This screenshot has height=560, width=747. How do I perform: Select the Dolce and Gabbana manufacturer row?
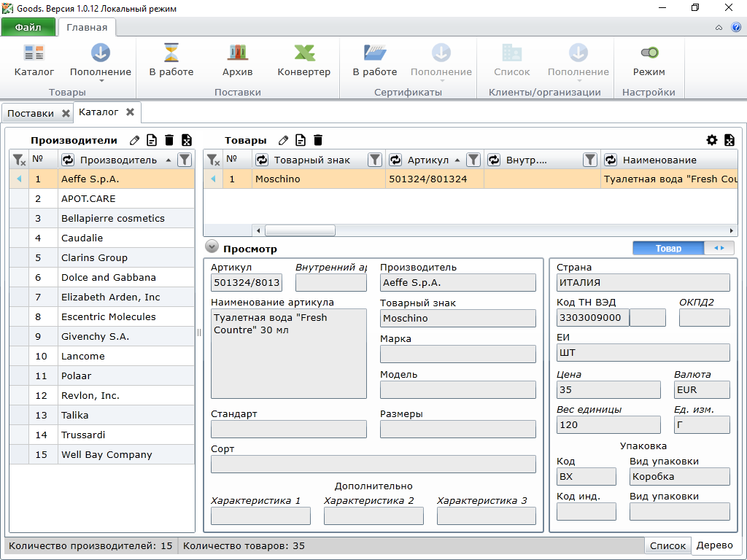tap(102, 277)
